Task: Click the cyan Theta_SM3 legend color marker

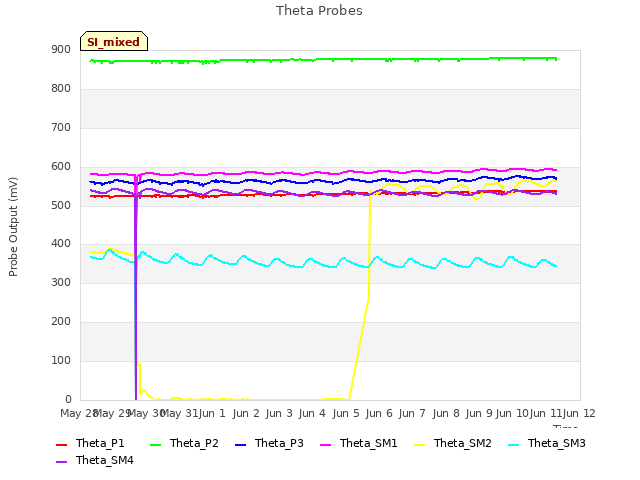Action: coord(513,444)
